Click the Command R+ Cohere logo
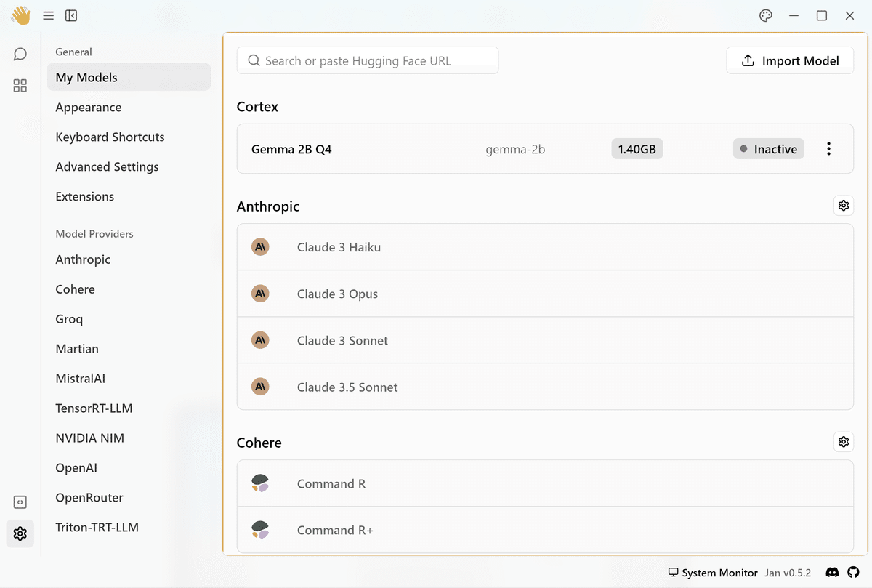The height and width of the screenshot is (588, 872). (260, 530)
